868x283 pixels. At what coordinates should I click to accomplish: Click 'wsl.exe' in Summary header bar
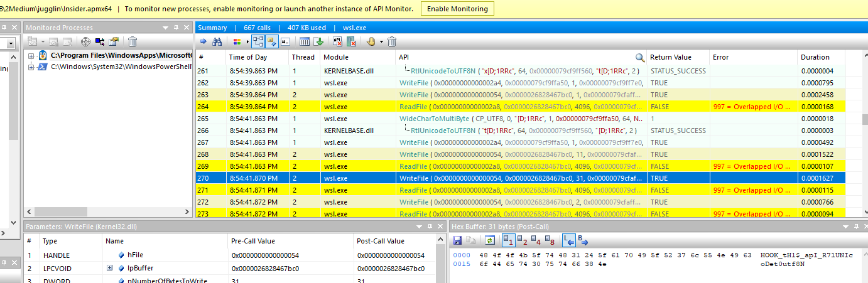(x=353, y=28)
